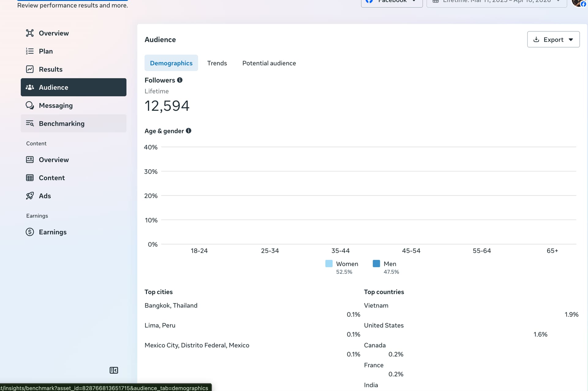The height and width of the screenshot is (391, 588).
Task: Click the Followers info icon
Action: click(x=180, y=80)
